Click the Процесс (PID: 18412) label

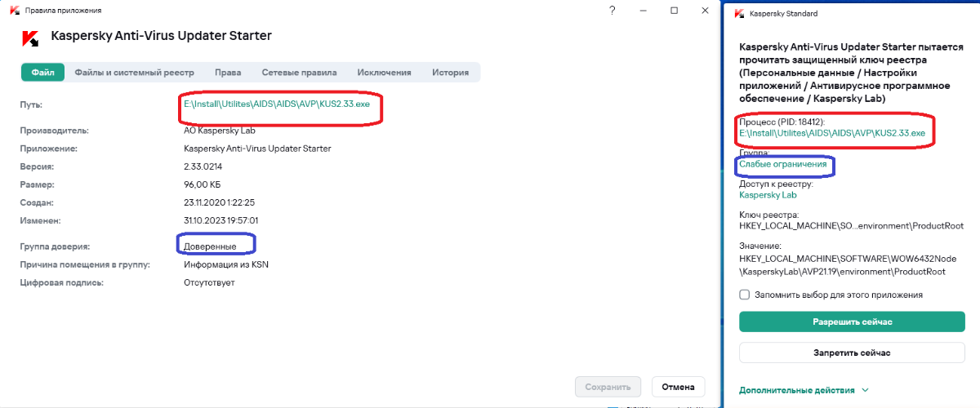pyautogui.click(x=782, y=122)
